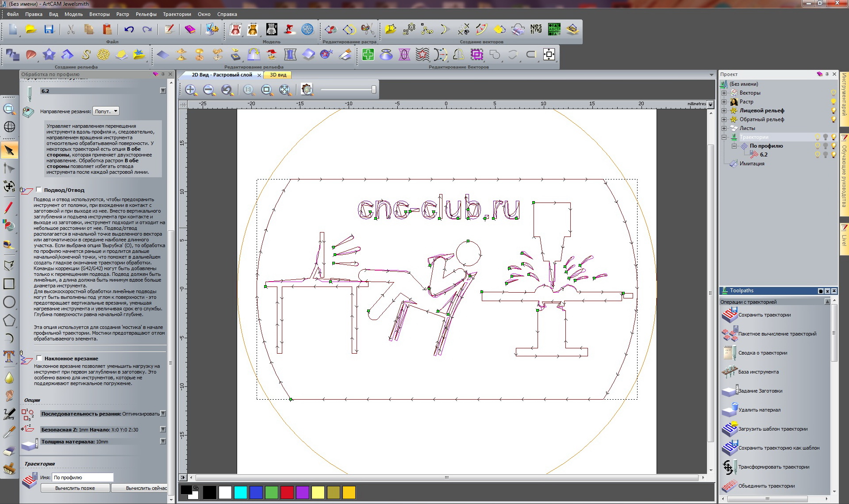Close the 2D Вид - Растровый слой tab
This screenshot has height=504, width=849.
point(259,76)
